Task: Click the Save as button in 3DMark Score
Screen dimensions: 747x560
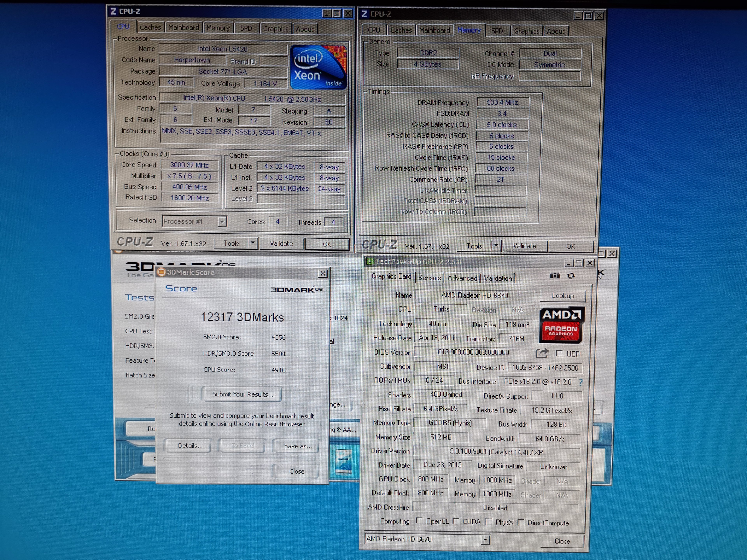Action: pos(297,446)
